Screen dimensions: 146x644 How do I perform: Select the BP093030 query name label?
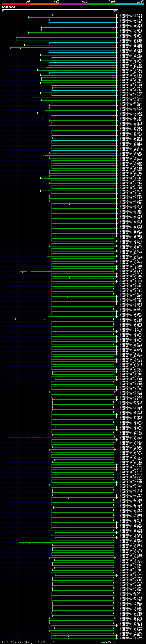pos(8,8)
